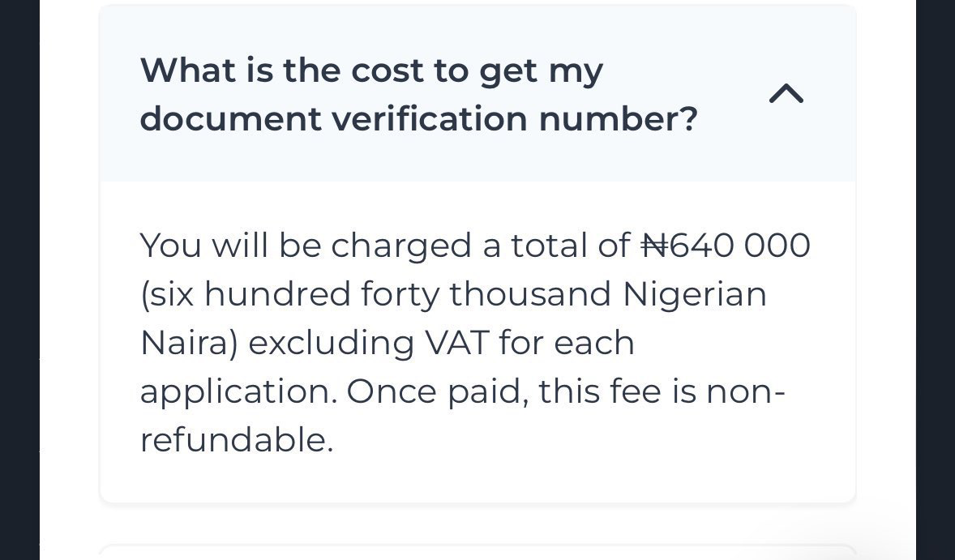Collapse the FAQ using the chevron-up icon

[786, 95]
